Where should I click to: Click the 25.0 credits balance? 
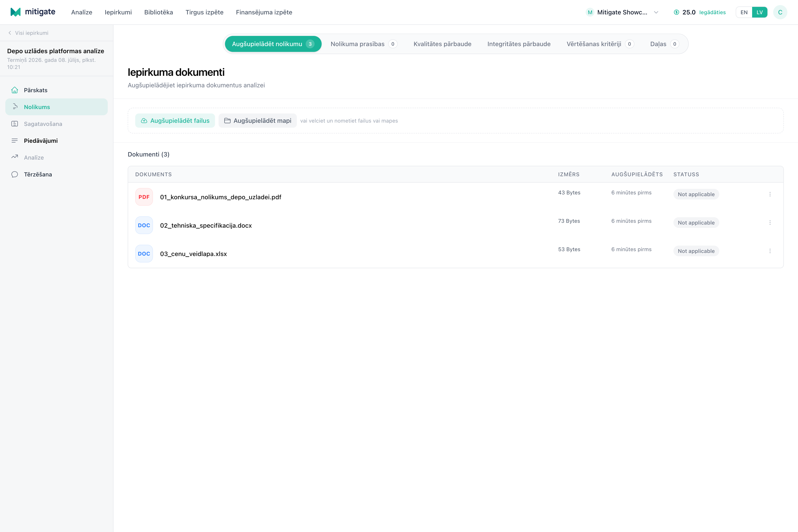pyautogui.click(x=689, y=12)
